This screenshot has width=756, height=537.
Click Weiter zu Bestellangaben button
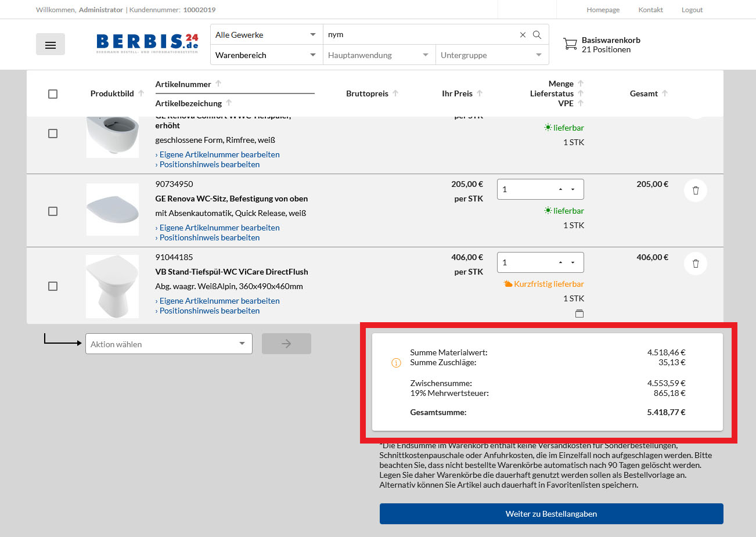coord(552,514)
